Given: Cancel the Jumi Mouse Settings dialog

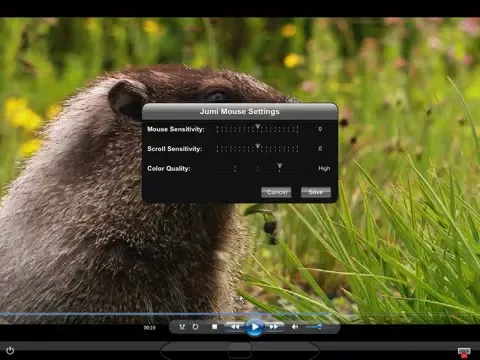Looking at the screenshot, I should 276,192.
